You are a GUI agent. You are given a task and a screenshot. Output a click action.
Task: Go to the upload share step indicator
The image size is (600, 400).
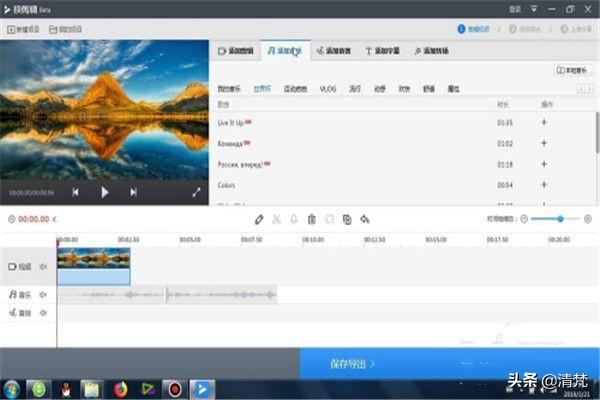[576, 29]
